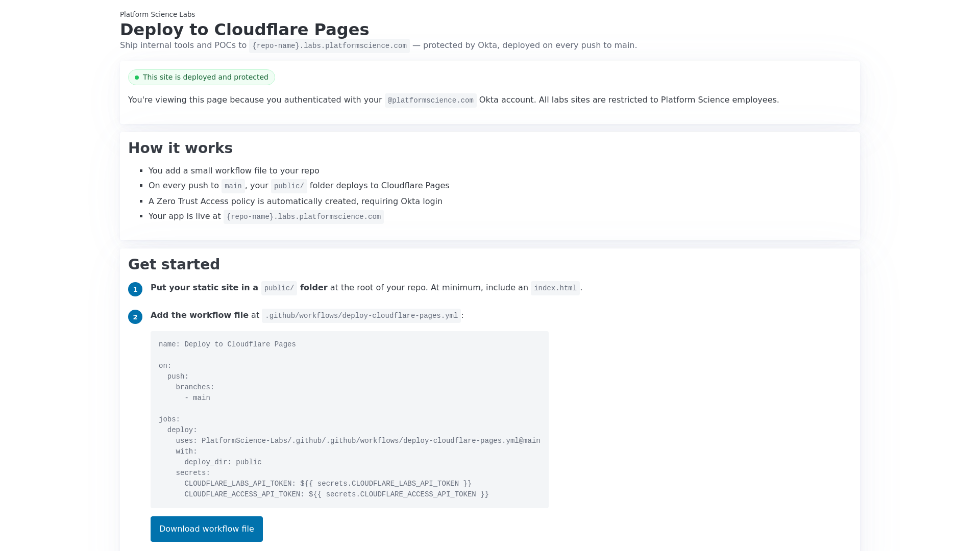Click the 'public/' code tag in How it works
Screen dimensions: 980x551
[289, 186]
